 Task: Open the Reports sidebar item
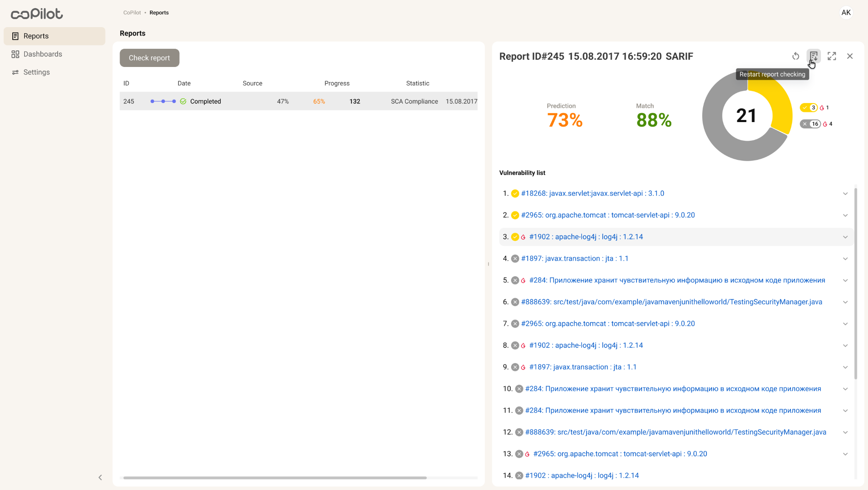pyautogui.click(x=54, y=36)
